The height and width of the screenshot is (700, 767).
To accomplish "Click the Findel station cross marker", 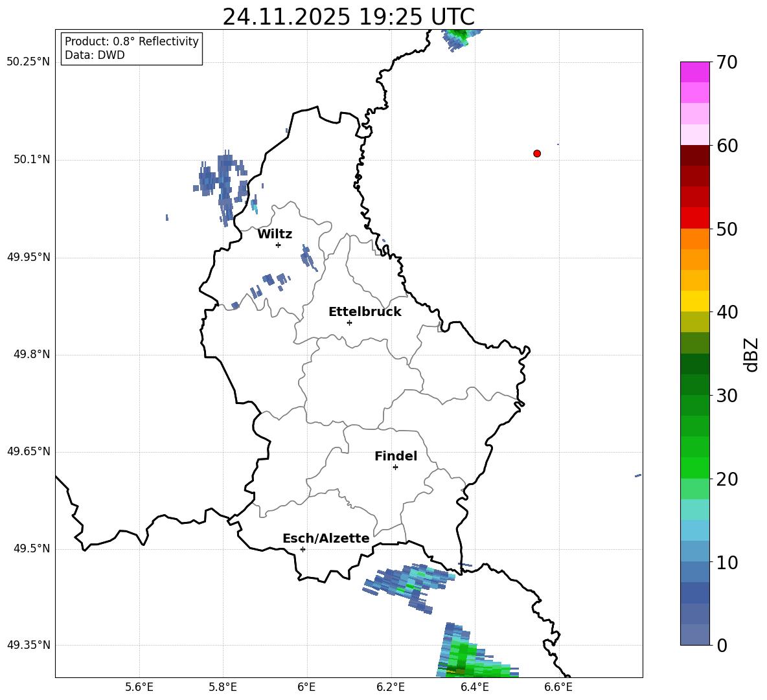I will tap(395, 468).
